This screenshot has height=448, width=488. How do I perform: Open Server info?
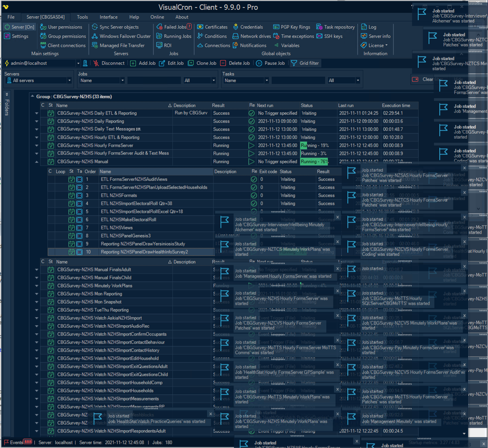[375, 36]
